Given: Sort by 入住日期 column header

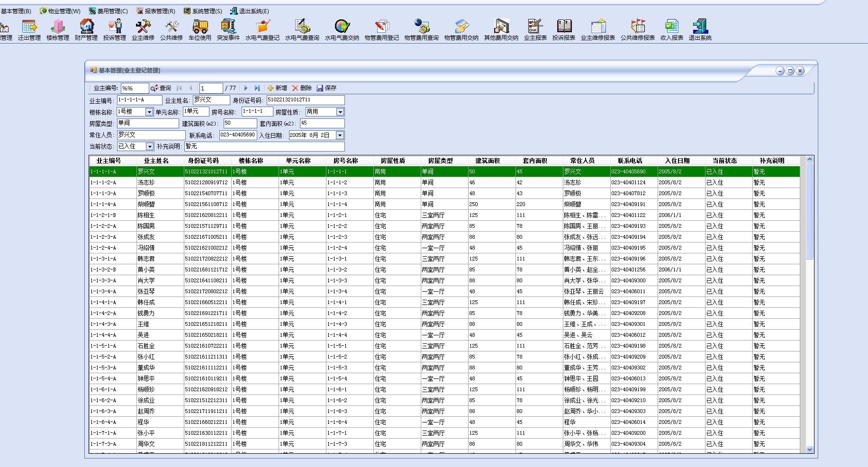Looking at the screenshot, I should click(678, 161).
